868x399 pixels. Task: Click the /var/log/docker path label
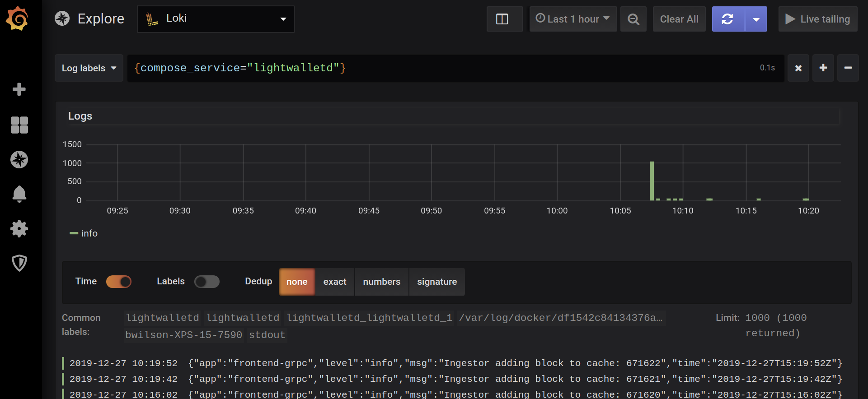tap(561, 318)
